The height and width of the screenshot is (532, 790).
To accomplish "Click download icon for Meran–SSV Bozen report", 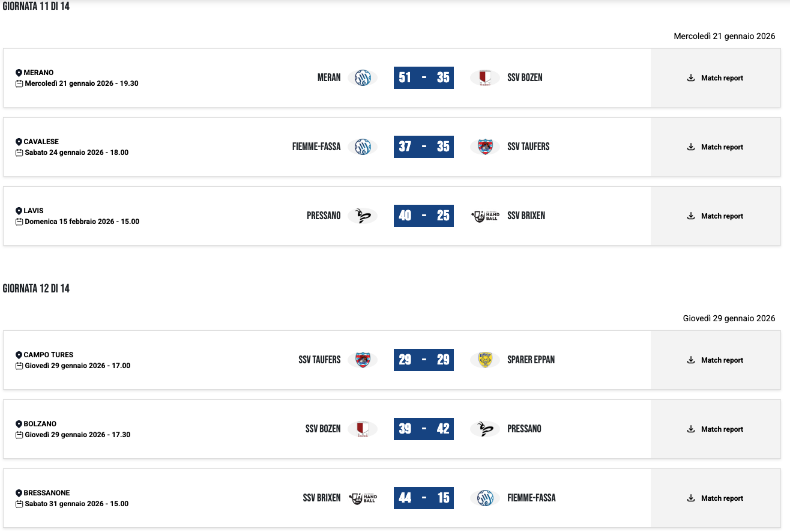I will 691,78.
